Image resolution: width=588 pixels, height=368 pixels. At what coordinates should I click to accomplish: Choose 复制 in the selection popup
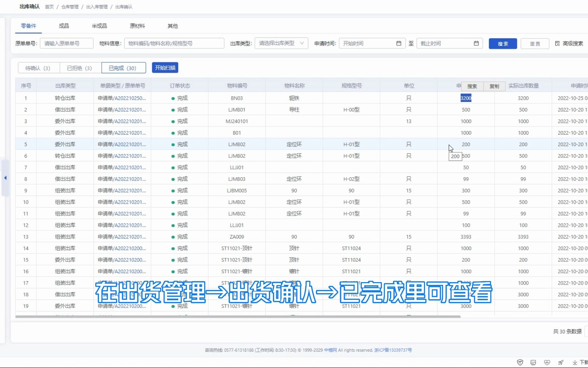tap(494, 86)
